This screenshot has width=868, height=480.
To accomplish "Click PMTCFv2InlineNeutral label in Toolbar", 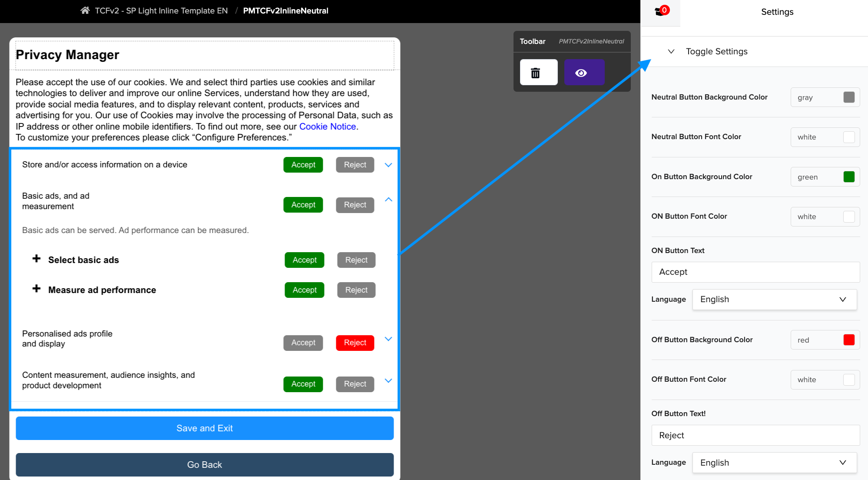I will pyautogui.click(x=591, y=41).
